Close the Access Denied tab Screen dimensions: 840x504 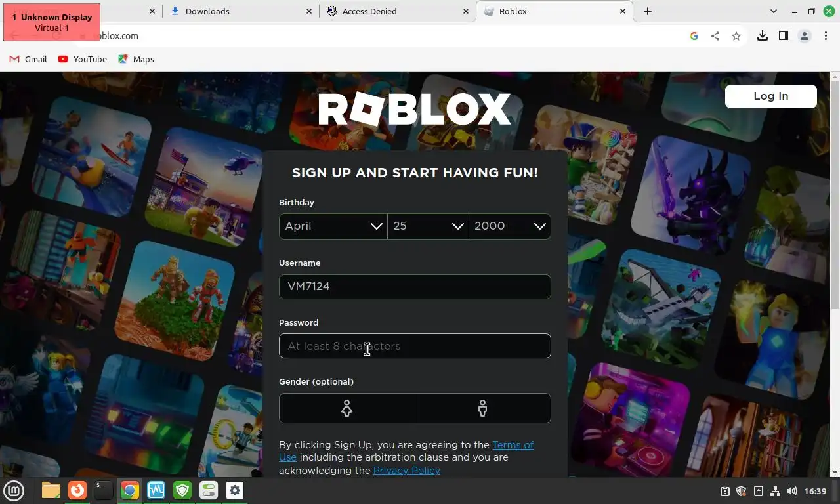tap(466, 11)
